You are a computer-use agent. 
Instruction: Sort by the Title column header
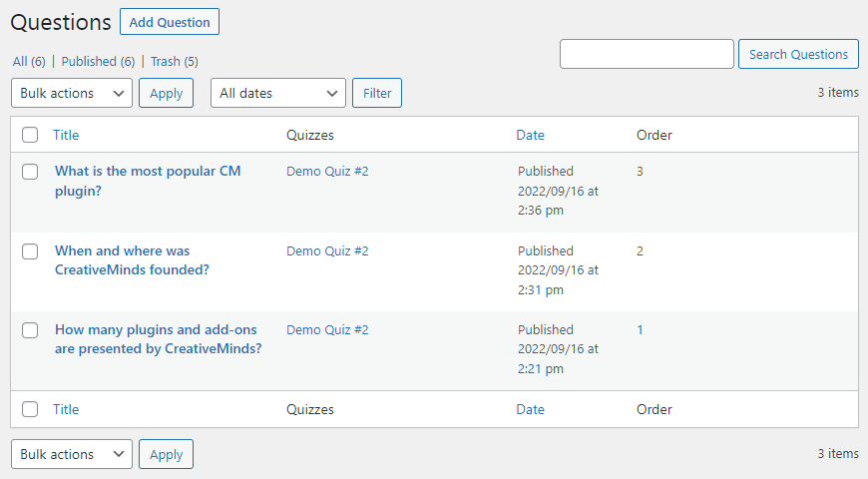66,135
